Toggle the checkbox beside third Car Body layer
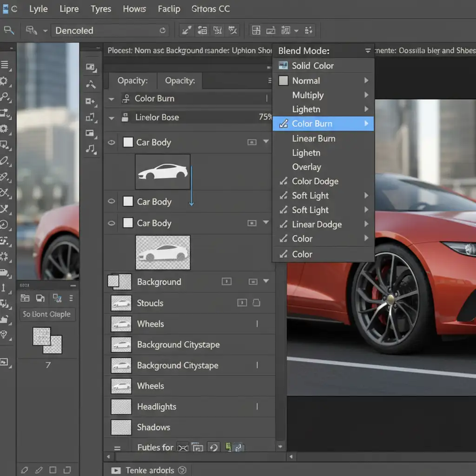 pos(128,223)
